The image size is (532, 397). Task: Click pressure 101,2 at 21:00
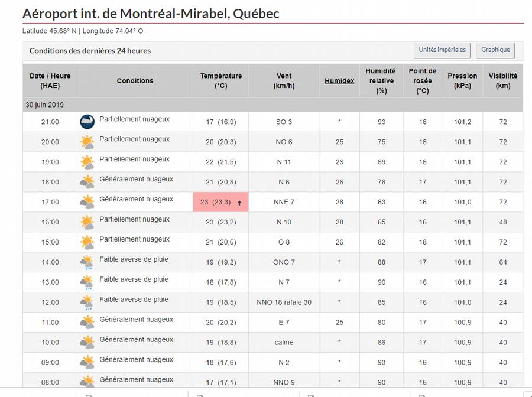pyautogui.click(x=462, y=122)
